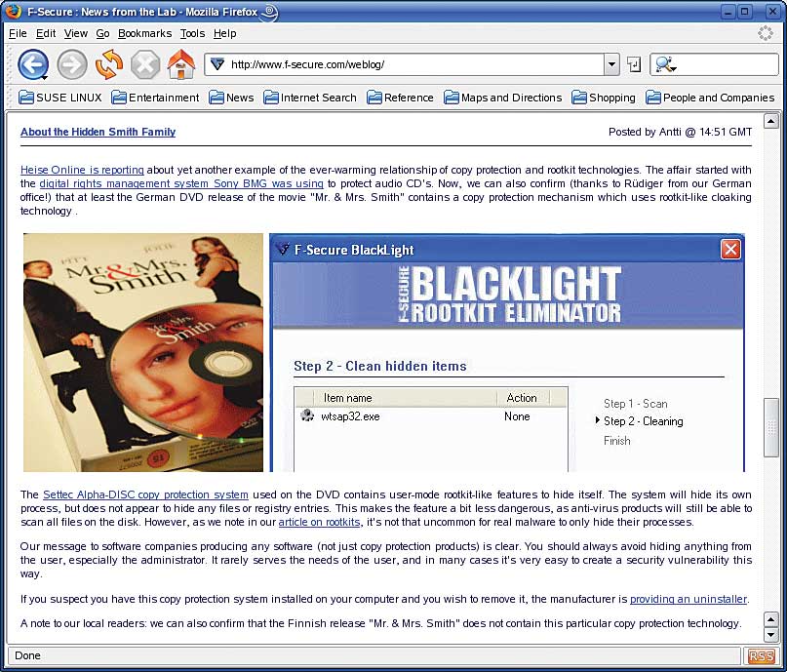Open the About the Hidden Smith Family link
Screen dimensions: 787x672
pyautogui.click(x=98, y=132)
